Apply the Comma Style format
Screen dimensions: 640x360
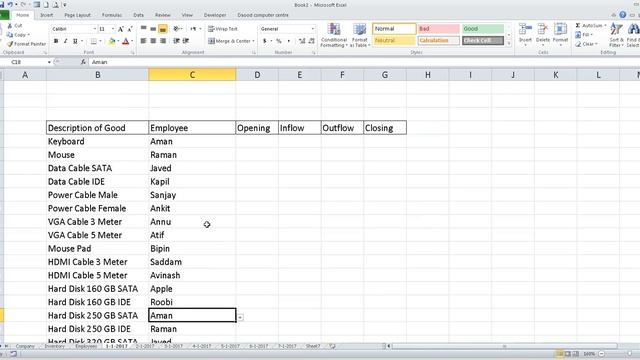(289, 41)
